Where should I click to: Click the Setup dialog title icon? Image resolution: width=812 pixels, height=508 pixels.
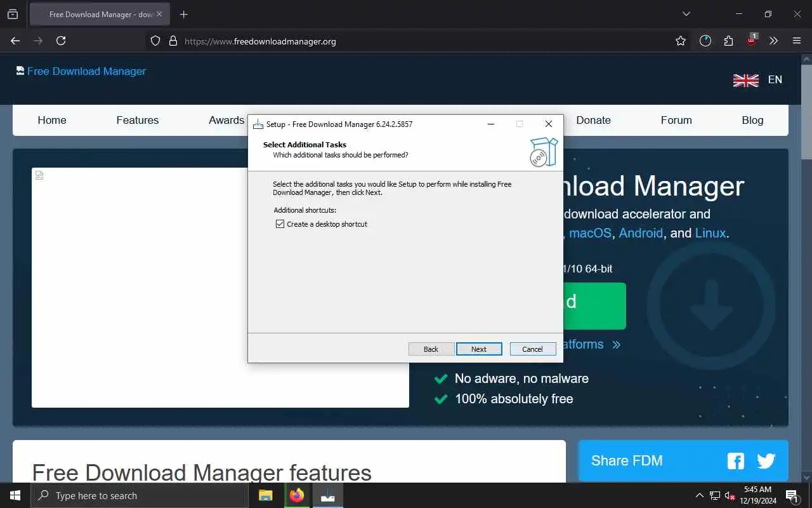pyautogui.click(x=258, y=124)
